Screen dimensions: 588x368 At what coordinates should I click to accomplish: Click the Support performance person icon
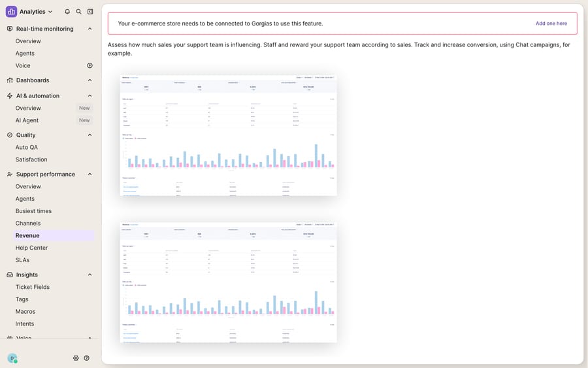point(10,175)
